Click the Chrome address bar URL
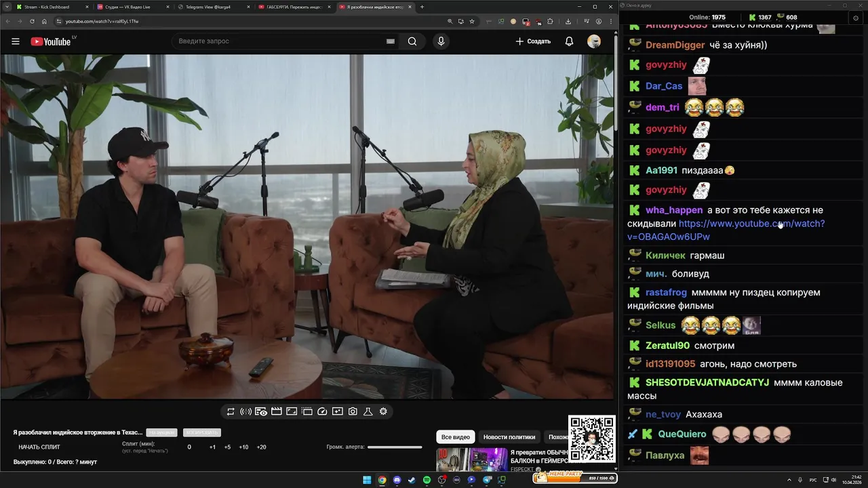The height and width of the screenshot is (488, 868). (102, 21)
